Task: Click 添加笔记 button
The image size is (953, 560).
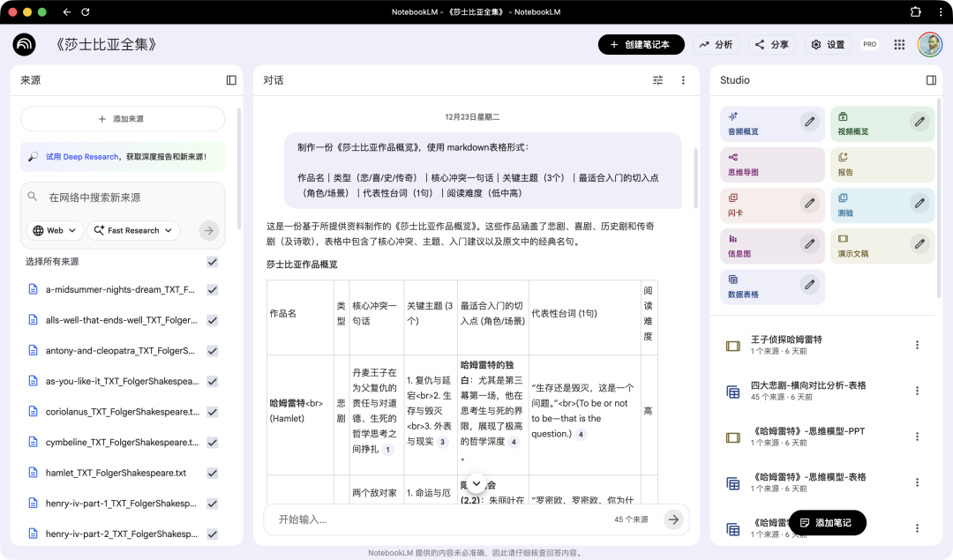Action: click(827, 522)
